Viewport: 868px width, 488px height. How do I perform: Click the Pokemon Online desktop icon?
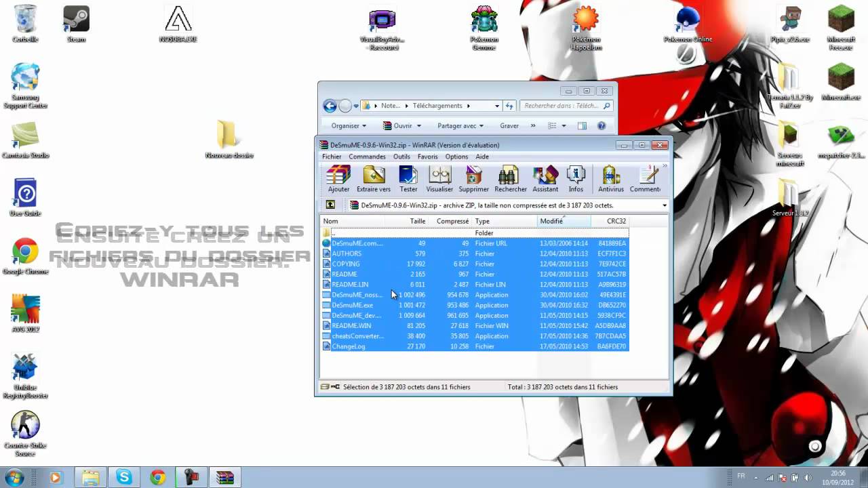[688, 23]
